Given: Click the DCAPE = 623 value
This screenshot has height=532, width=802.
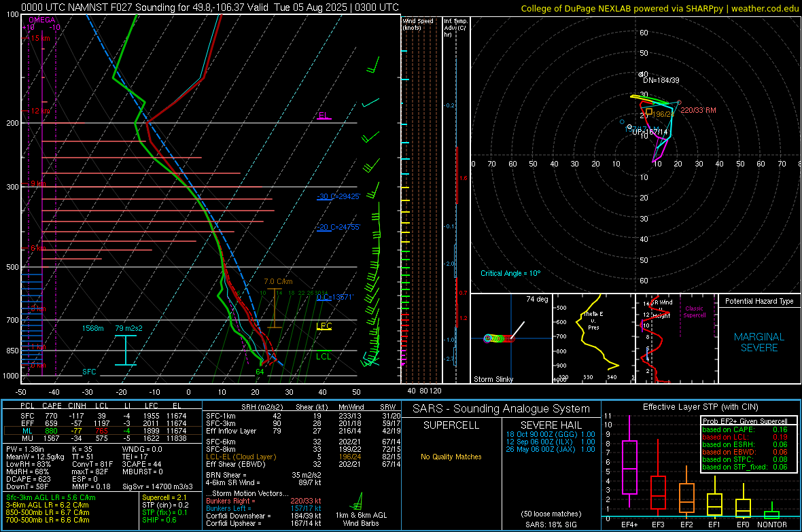Looking at the screenshot, I should 28,479.
